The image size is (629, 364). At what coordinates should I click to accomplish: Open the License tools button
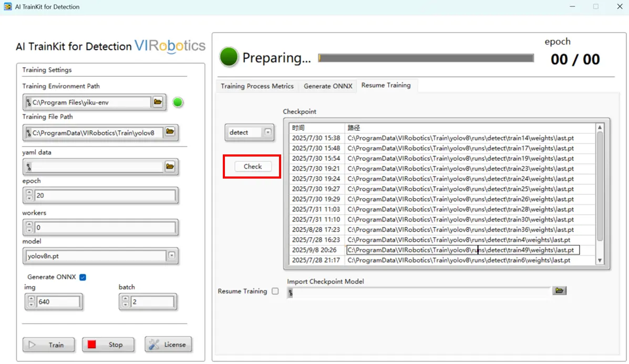(168, 345)
